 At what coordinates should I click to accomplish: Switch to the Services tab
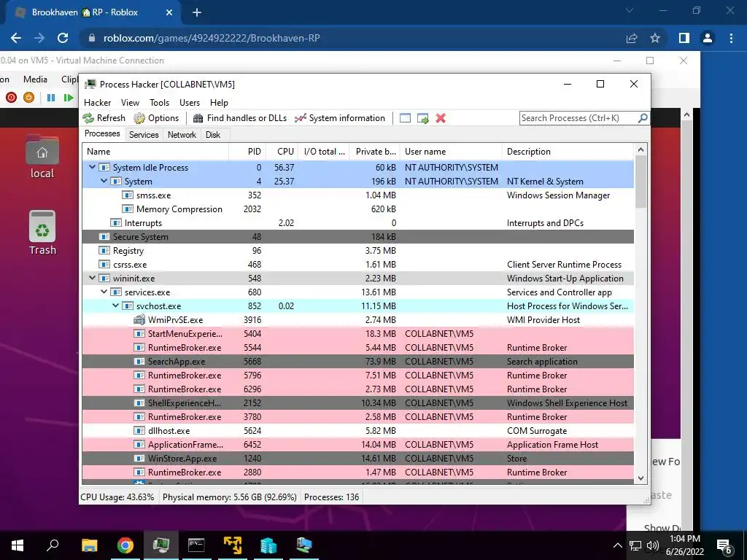pyautogui.click(x=144, y=135)
